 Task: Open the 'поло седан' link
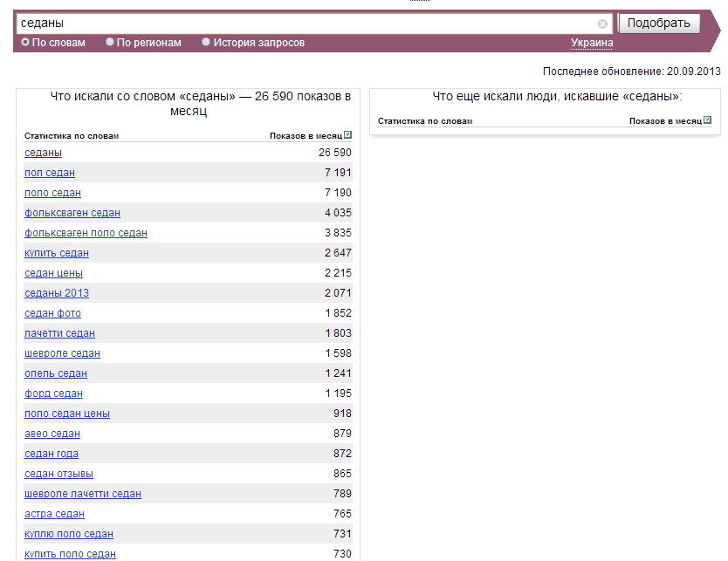[x=52, y=193]
